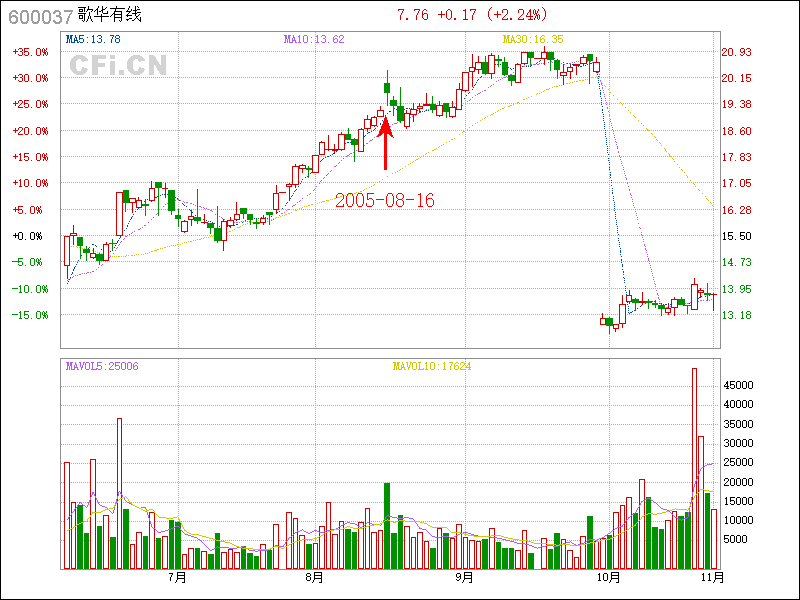Click the +30.0% axis label
Screen dimensions: 800x600
(30, 78)
